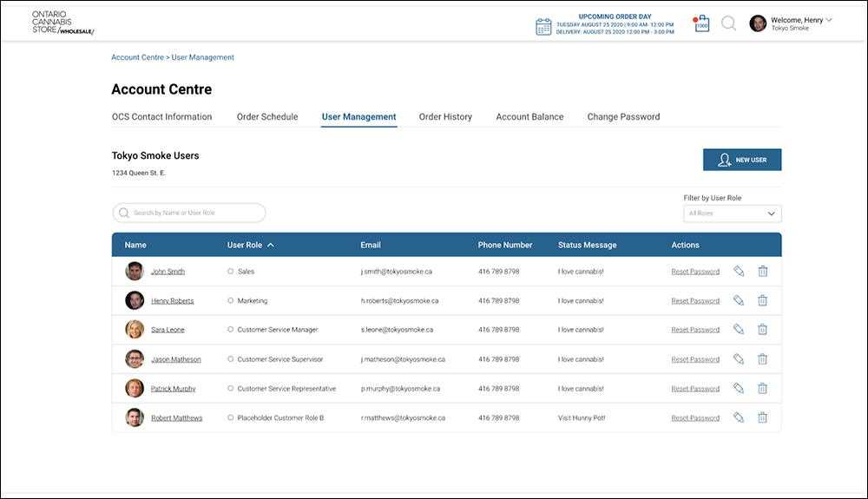Click email s.leone@tokyosmoke.ca
Image resolution: width=868 pixels, height=499 pixels.
[397, 330]
